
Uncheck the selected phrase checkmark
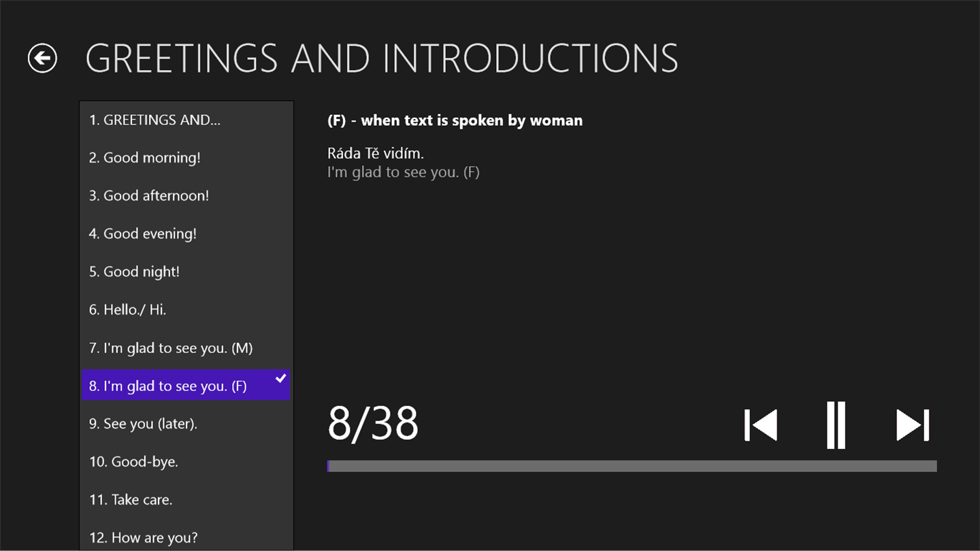[x=280, y=378]
